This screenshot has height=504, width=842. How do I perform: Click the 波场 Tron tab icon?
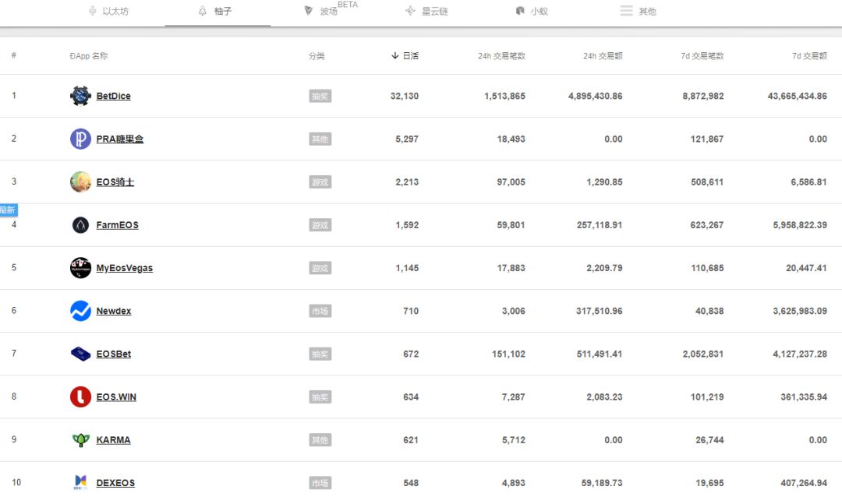[x=308, y=11]
